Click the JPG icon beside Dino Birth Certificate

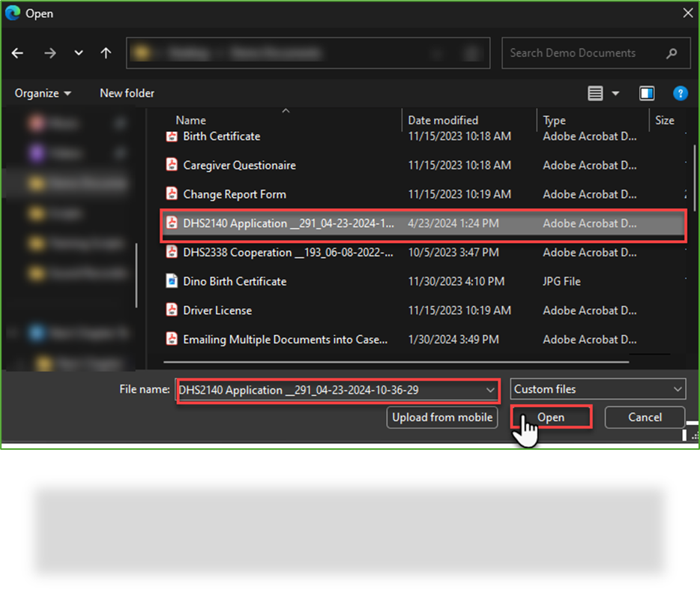[x=171, y=281]
